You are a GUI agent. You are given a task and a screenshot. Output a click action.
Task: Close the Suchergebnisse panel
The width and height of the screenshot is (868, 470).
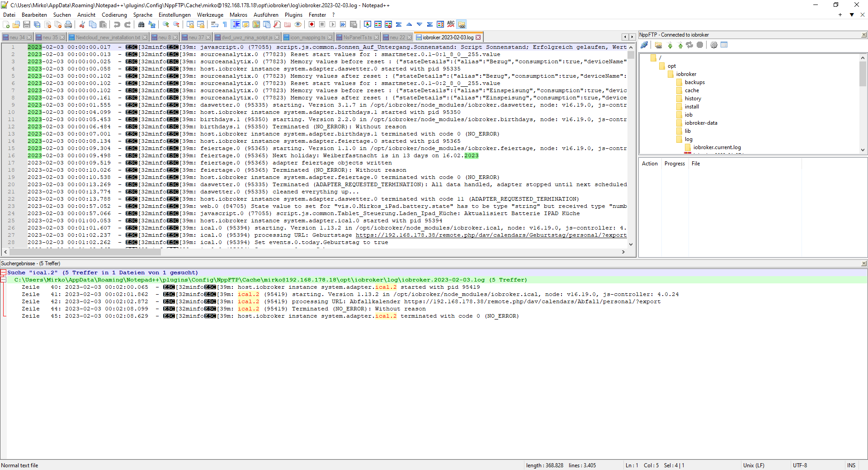[x=863, y=263]
